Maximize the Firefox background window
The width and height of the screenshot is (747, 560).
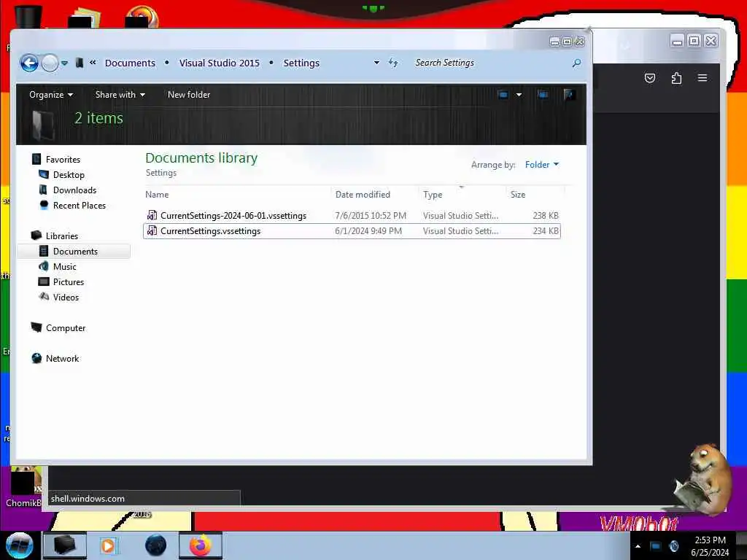click(694, 42)
